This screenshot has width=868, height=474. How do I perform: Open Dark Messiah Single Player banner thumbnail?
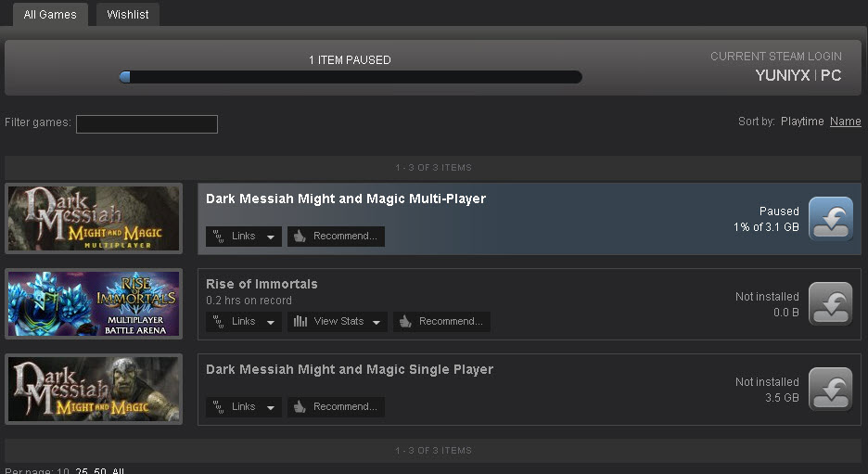94,390
